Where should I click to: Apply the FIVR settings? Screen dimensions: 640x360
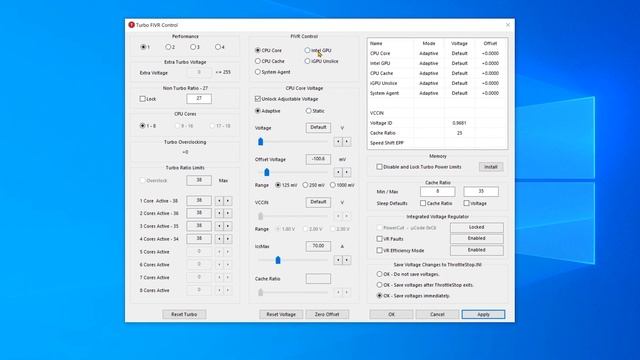pyautogui.click(x=483, y=314)
